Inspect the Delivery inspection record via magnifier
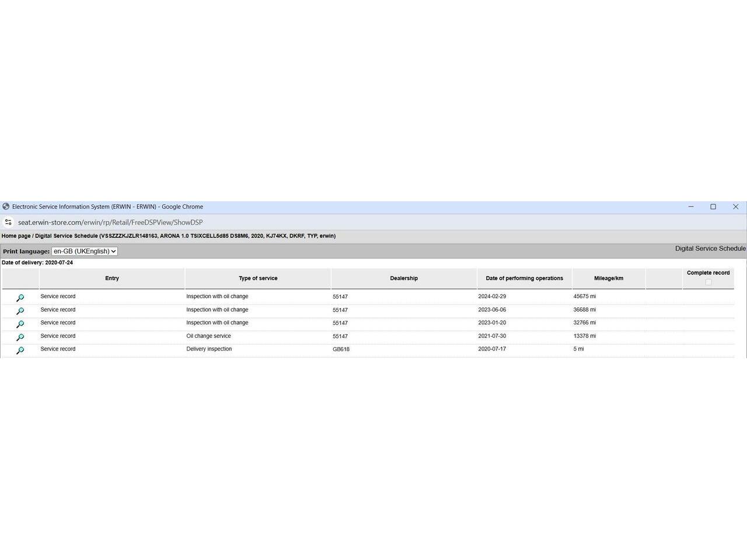The image size is (747, 560). tap(20, 351)
